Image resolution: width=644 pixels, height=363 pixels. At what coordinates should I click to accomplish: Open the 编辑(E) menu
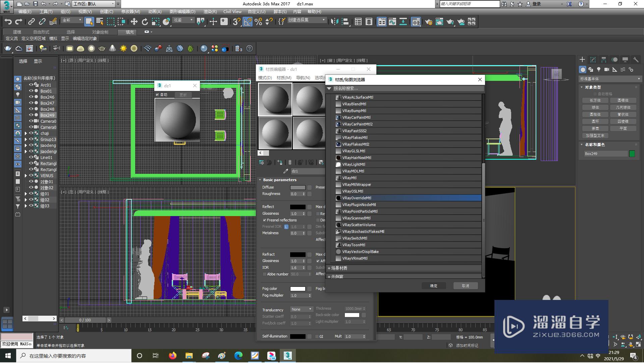[25, 11]
